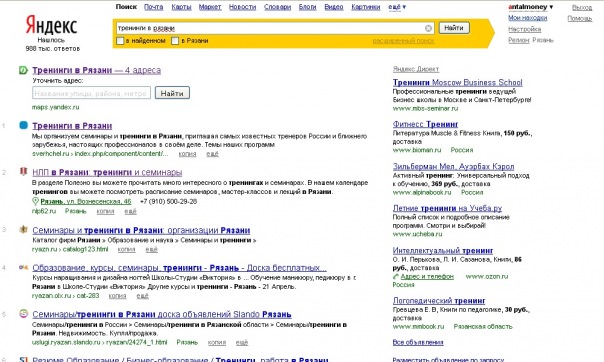The width and height of the screenshot is (604, 362).
Task: Open the 'Интеллектуальный тренинг' ad
Action: pyautogui.click(x=443, y=250)
